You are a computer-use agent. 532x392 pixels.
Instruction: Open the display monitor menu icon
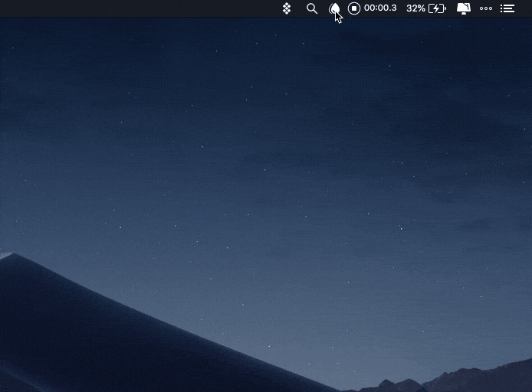[x=464, y=8]
